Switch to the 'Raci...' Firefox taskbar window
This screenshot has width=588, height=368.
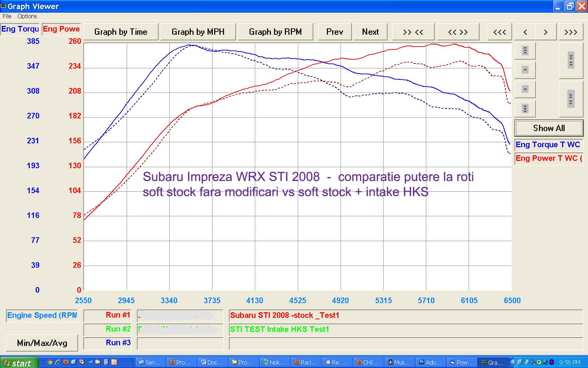tap(305, 362)
